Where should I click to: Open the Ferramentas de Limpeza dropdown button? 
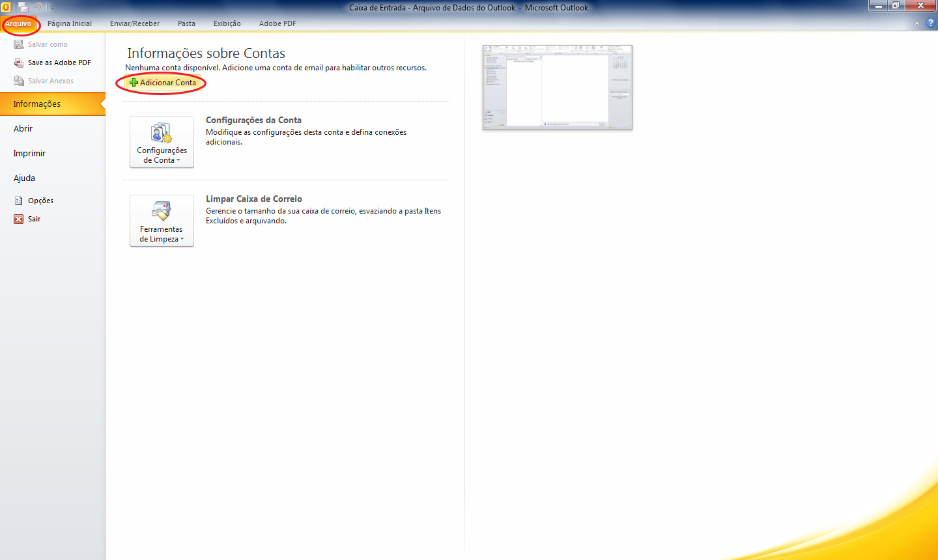click(x=162, y=221)
